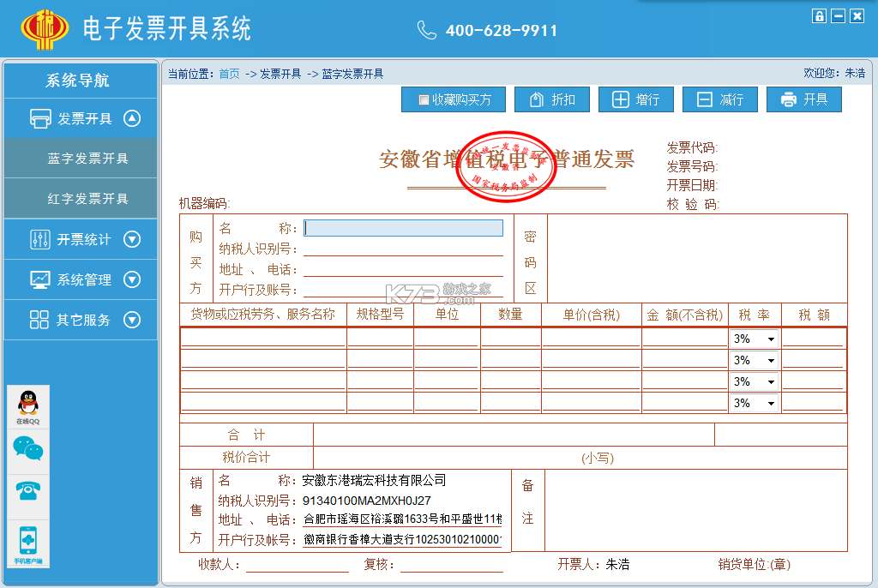Click the printer icon on 开具 button
The image size is (878, 588).
click(789, 99)
